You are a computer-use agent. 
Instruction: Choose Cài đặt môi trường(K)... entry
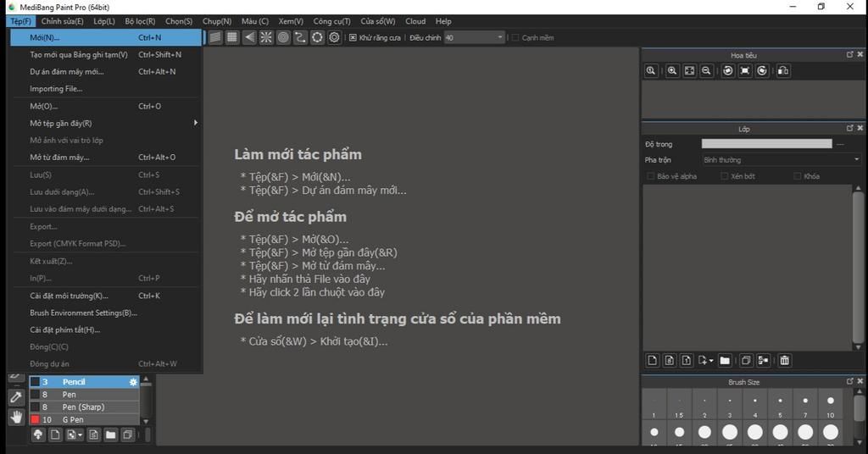tap(105, 296)
